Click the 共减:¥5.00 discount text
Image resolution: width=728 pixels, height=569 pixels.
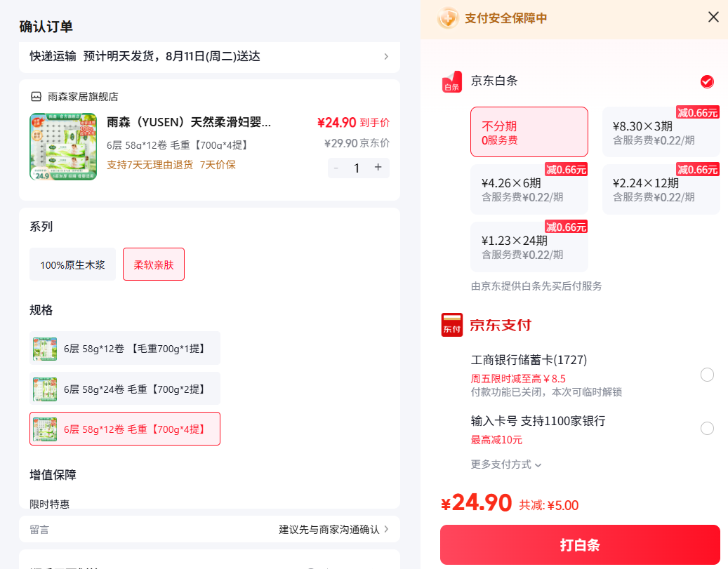coord(549,505)
